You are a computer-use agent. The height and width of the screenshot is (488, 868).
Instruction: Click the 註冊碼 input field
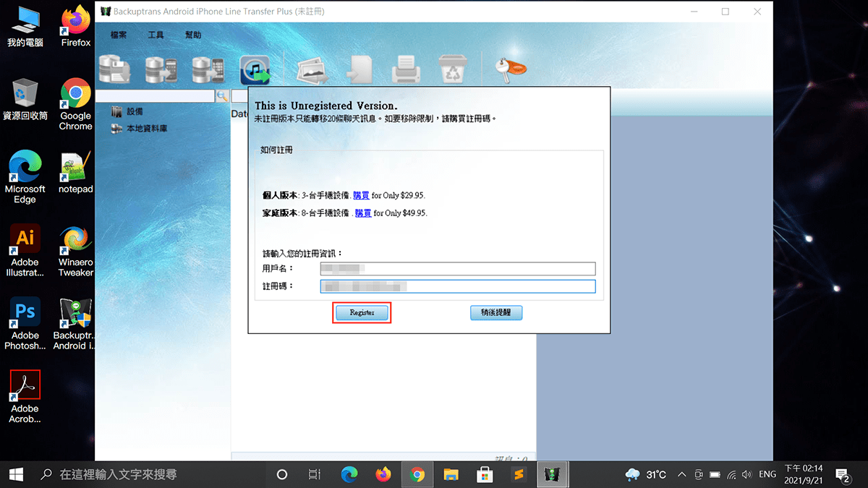pyautogui.click(x=457, y=286)
